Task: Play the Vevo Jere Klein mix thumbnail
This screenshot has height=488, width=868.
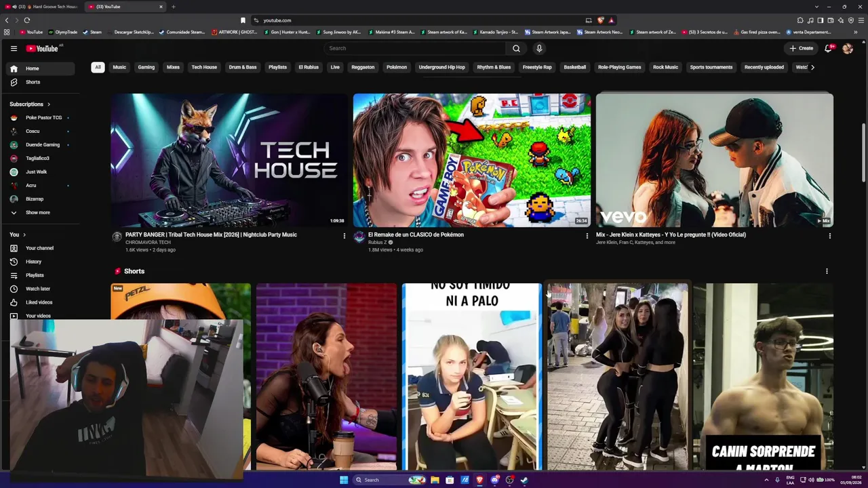Action: click(714, 160)
